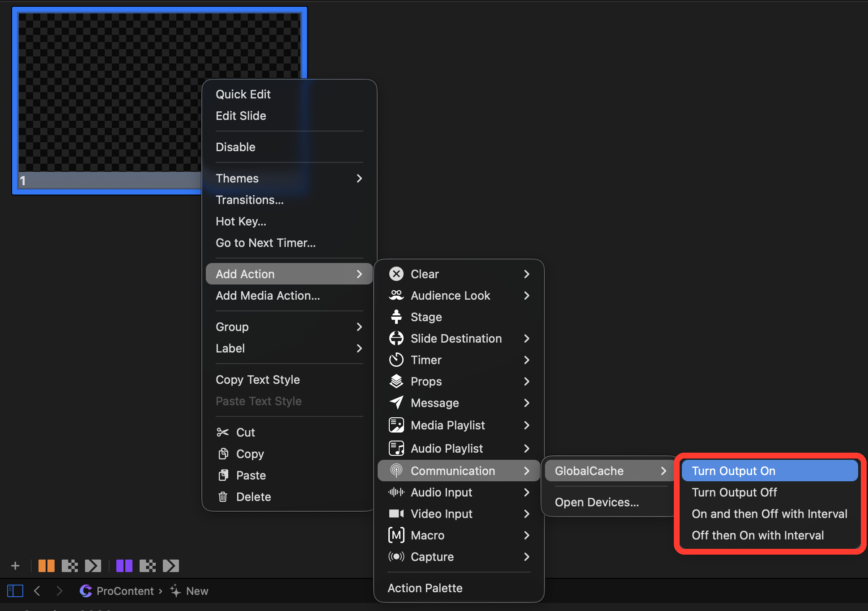The image size is (868, 611).
Task: Click the Timer clock icon
Action: (x=396, y=360)
